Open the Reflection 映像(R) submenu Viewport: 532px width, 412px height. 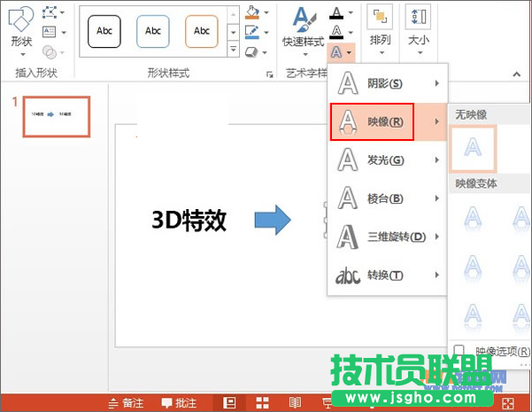(388, 121)
